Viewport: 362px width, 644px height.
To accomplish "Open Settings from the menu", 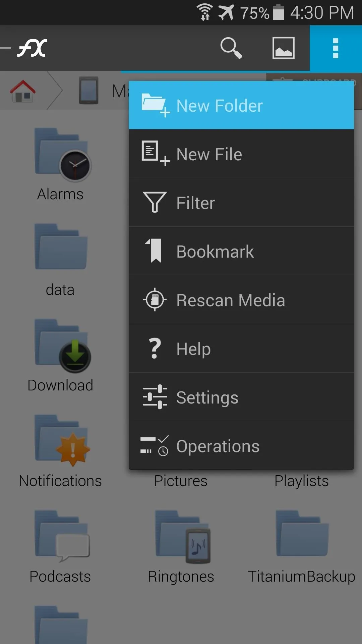I will click(x=241, y=397).
